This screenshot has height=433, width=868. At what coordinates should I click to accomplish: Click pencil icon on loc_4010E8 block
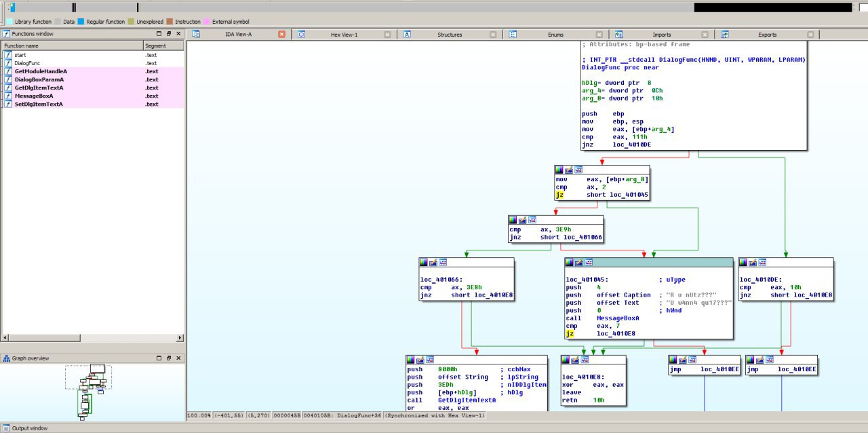pos(575,360)
